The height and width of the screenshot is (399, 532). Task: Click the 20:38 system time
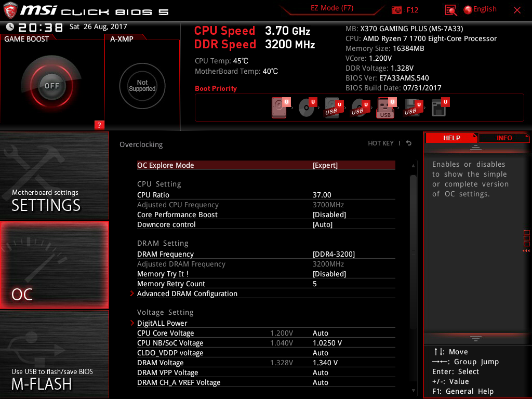[x=41, y=27]
